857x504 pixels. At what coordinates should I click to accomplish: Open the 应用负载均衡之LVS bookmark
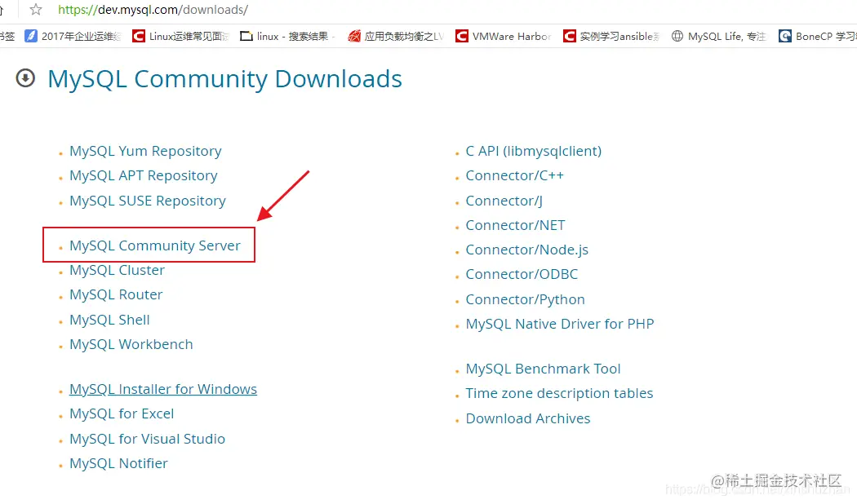pyautogui.click(x=396, y=36)
